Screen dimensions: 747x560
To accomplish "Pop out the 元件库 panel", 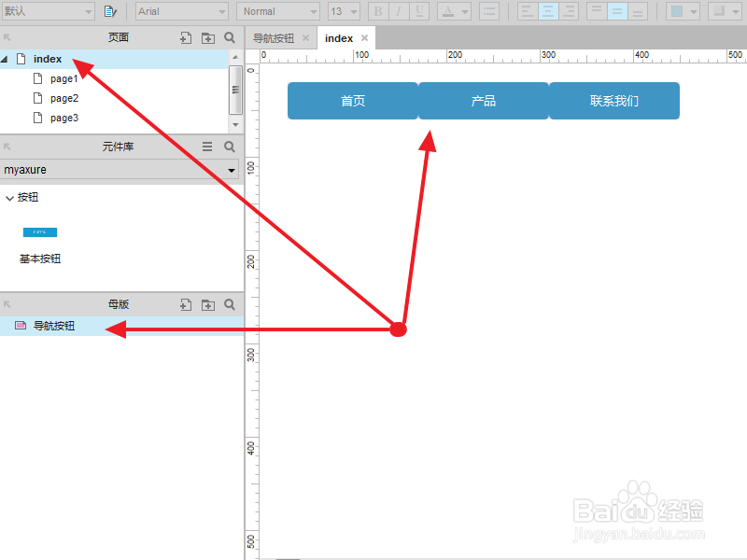I will click(x=7, y=147).
